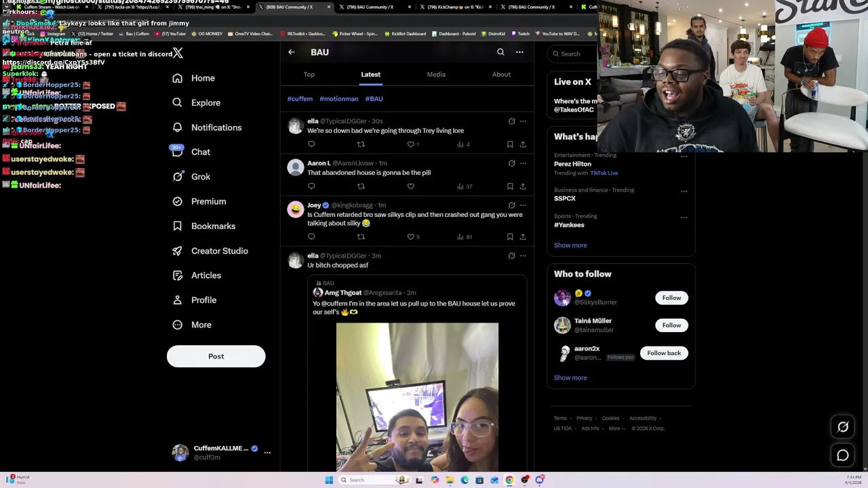Filter by the #cuffem hashtag

click(x=300, y=99)
